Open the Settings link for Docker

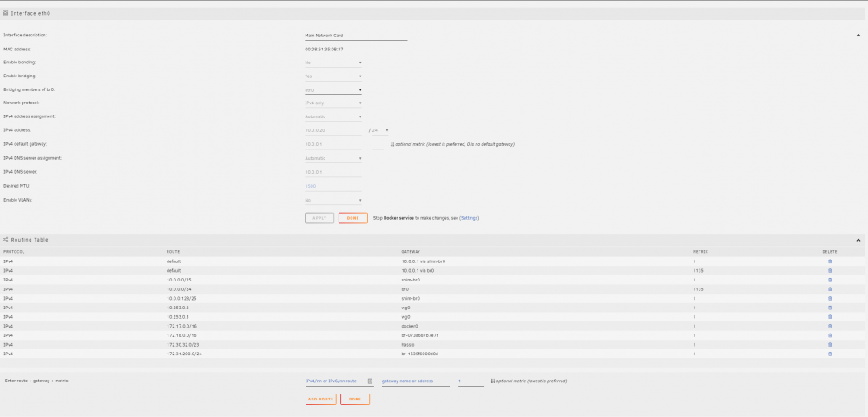pos(469,218)
